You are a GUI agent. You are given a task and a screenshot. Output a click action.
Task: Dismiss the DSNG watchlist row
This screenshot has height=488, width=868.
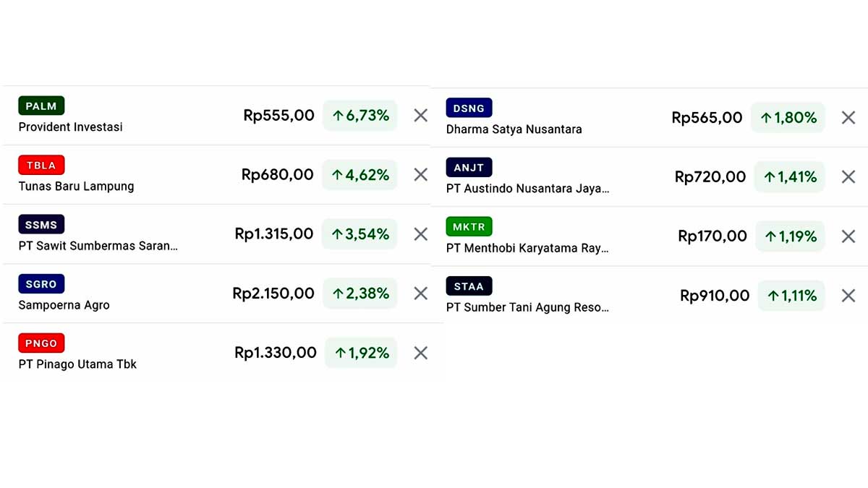point(848,117)
